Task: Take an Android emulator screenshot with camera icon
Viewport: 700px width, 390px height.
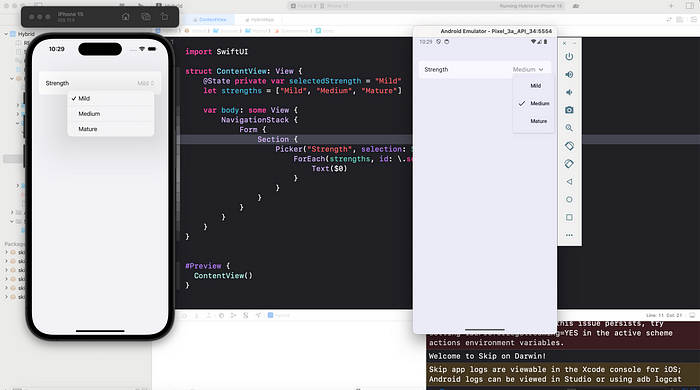Action: tap(569, 110)
